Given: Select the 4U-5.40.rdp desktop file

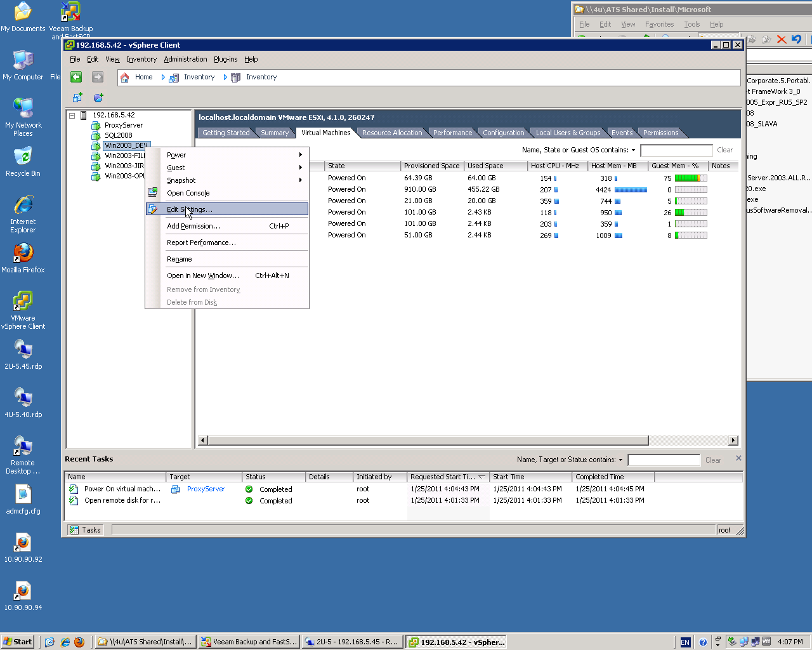Looking at the screenshot, I should coord(23,403).
